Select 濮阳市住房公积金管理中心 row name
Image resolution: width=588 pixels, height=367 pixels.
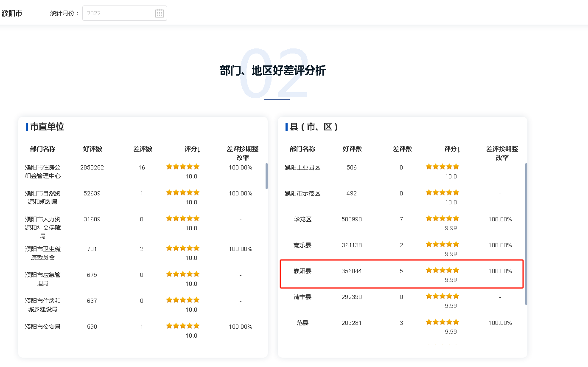tap(43, 172)
